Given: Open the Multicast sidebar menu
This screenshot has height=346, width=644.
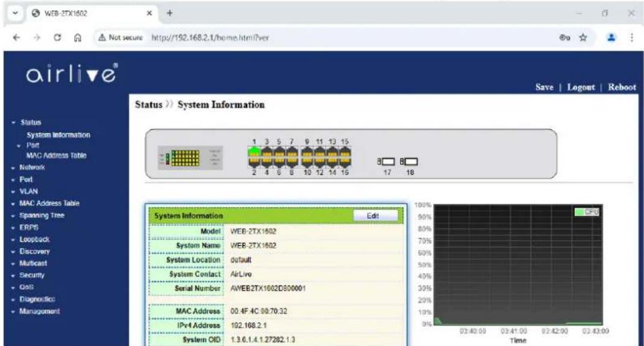Looking at the screenshot, I should (33, 263).
